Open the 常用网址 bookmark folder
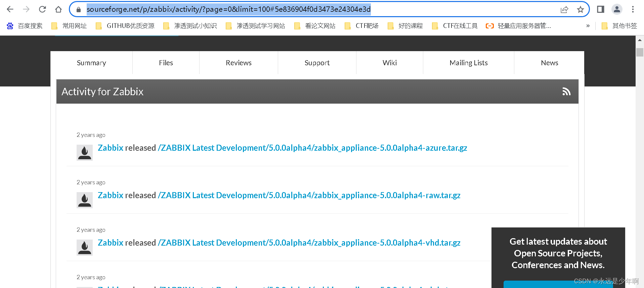 click(69, 26)
